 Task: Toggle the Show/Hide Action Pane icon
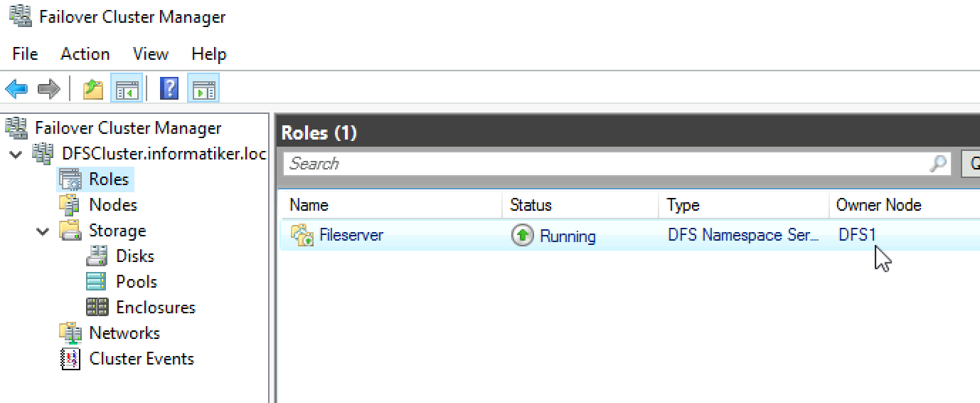point(203,89)
